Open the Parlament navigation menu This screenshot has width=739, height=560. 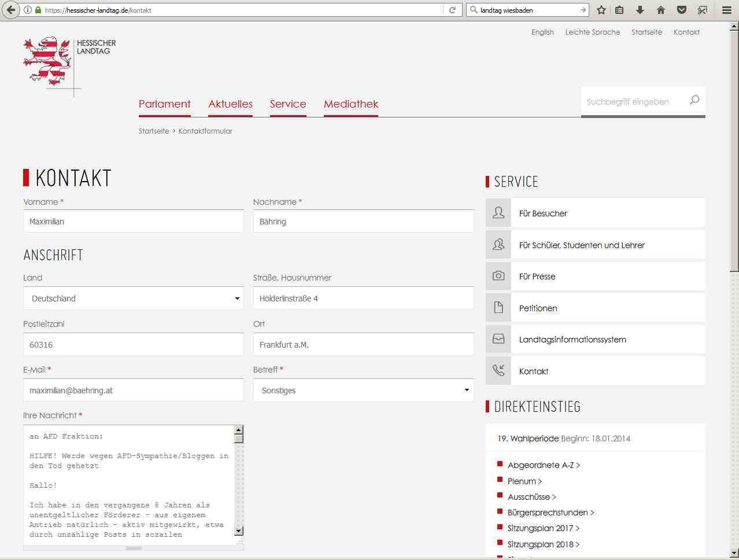click(x=164, y=104)
